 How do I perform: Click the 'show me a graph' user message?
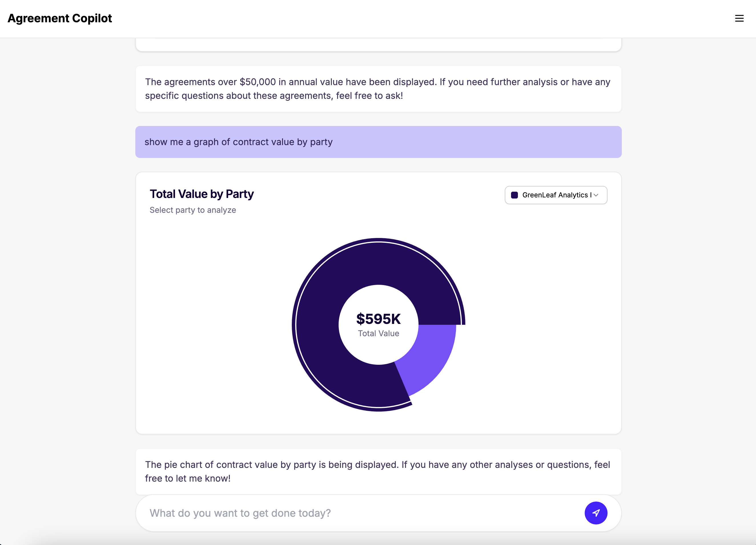coord(378,142)
